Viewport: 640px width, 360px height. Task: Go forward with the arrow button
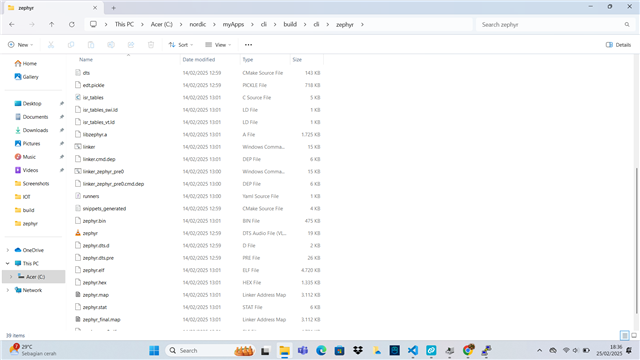tap(32, 24)
